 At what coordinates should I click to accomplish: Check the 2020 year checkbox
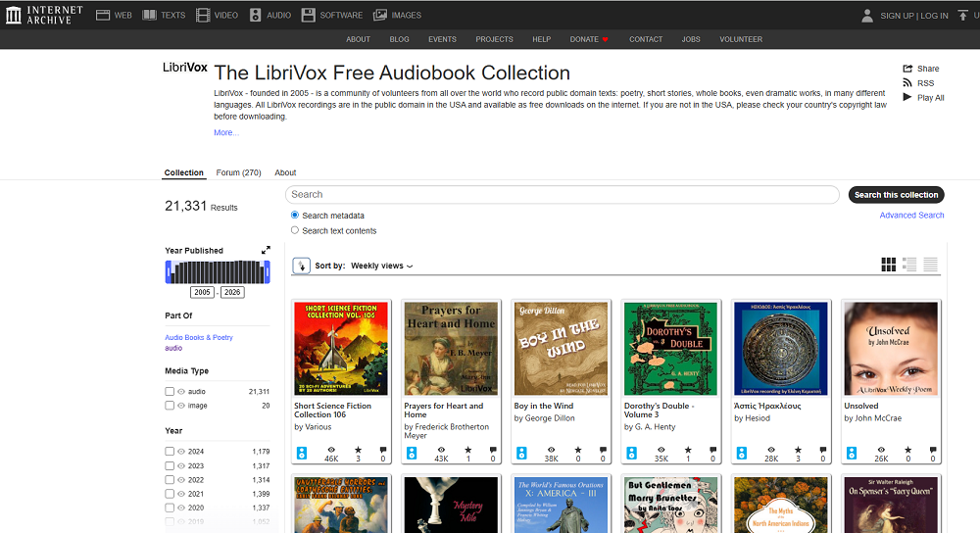[x=170, y=508]
